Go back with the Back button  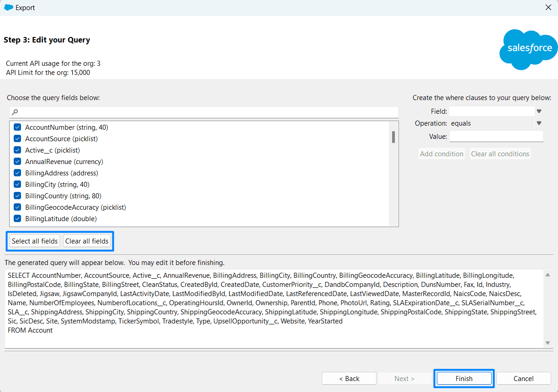(x=349, y=378)
